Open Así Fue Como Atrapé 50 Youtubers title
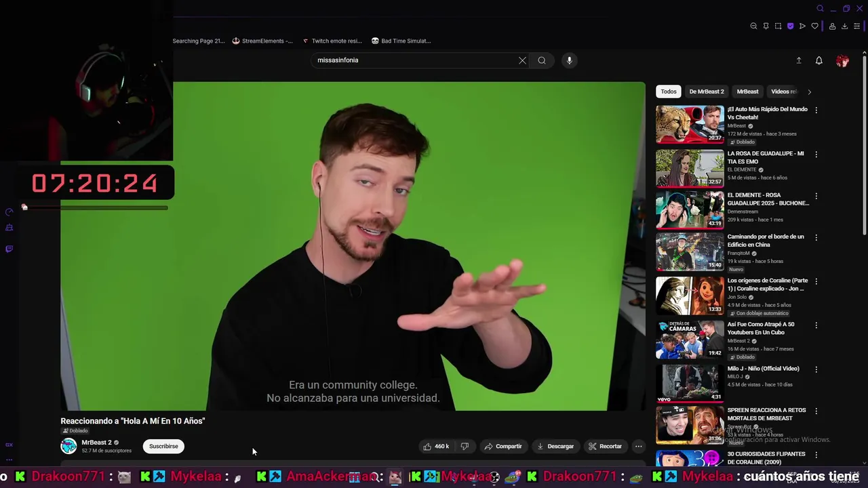The height and width of the screenshot is (488, 868). pyautogui.click(x=761, y=328)
